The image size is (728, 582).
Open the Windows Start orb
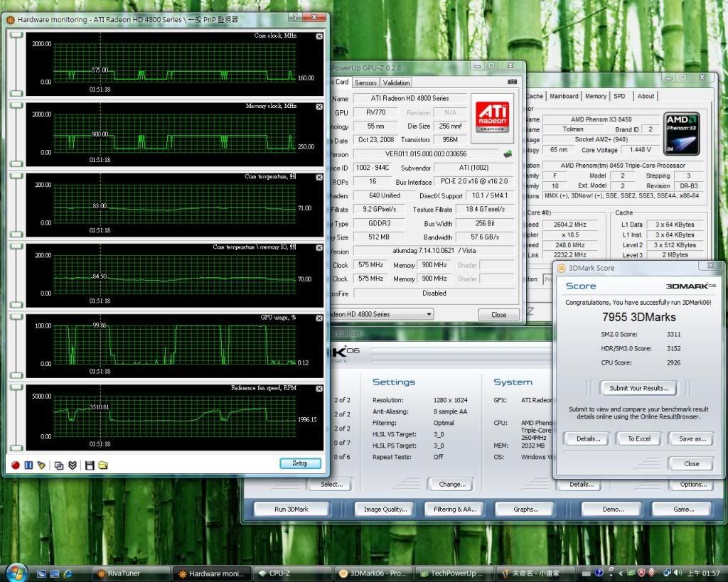tap(17, 573)
